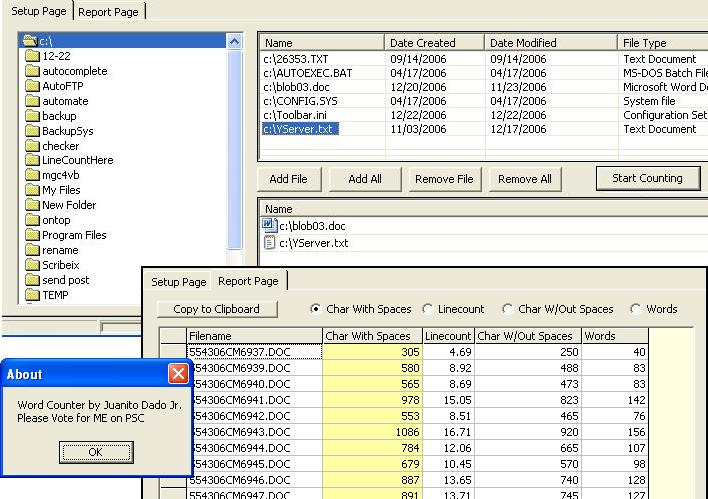Click the Copy to Clipboard button
708x499 pixels.
pyautogui.click(x=216, y=309)
